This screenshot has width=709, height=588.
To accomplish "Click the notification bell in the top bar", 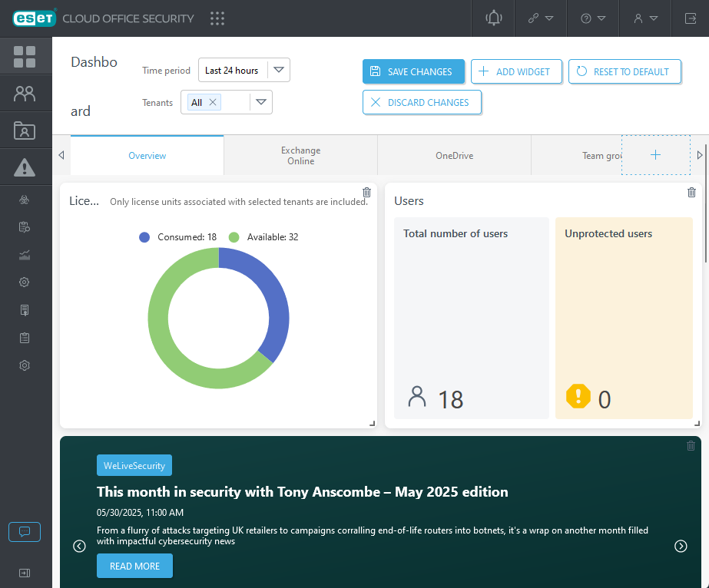I will pos(492,18).
